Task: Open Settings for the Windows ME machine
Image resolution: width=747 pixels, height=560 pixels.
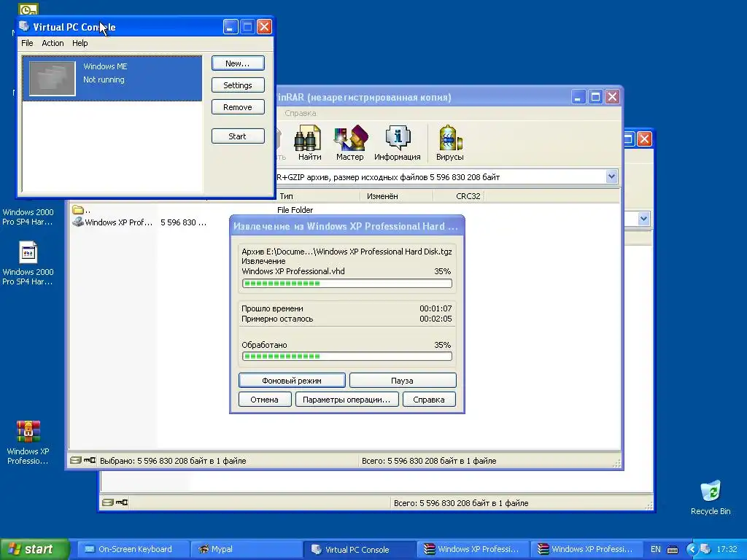Action: point(238,85)
